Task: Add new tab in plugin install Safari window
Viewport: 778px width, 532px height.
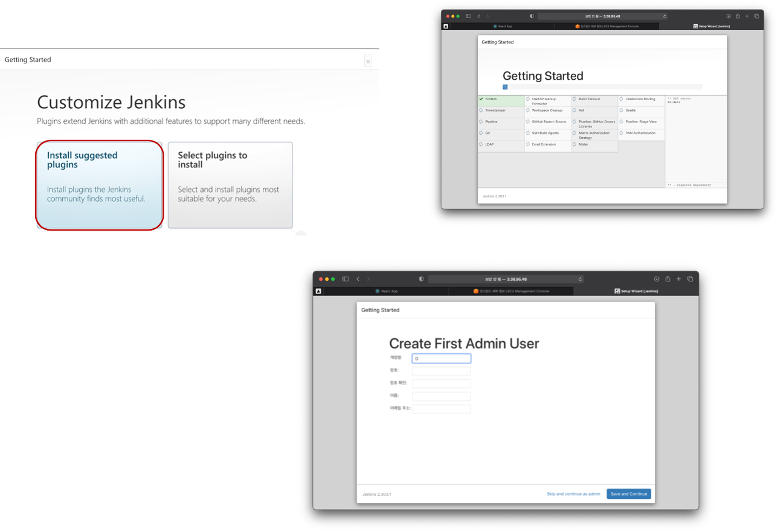Action: (x=747, y=16)
